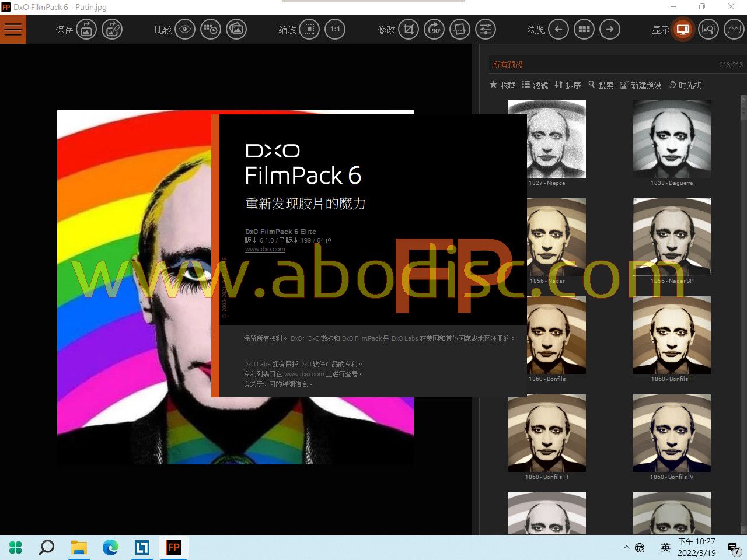The height and width of the screenshot is (560, 747).
Task: Open the image browser grid icon
Action: tap(584, 29)
